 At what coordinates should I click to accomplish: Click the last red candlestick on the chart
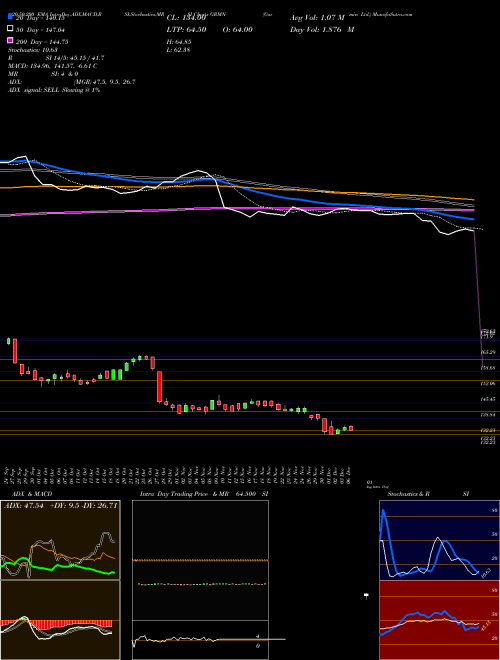351,428
